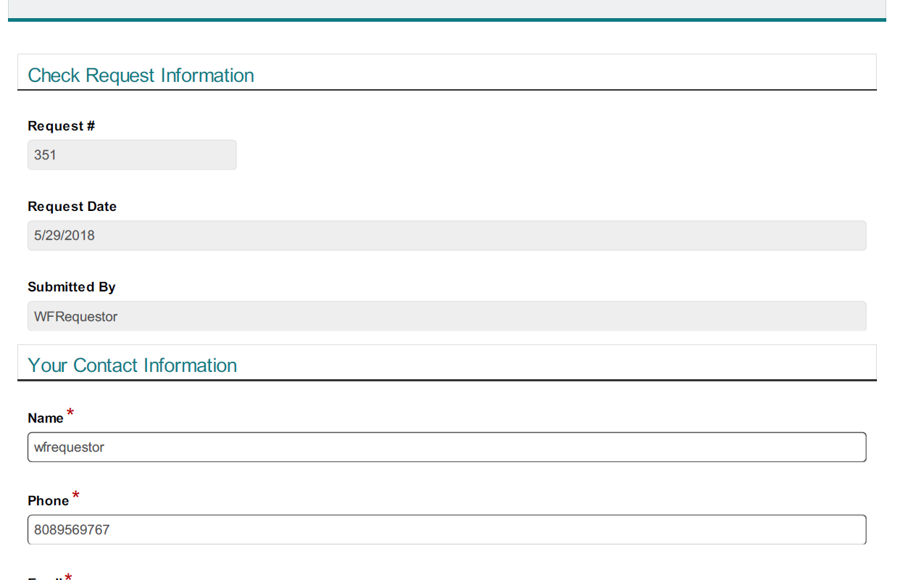Click the partially visible Email label at bottom
Screen dimensions: 924x580
(x=45, y=579)
